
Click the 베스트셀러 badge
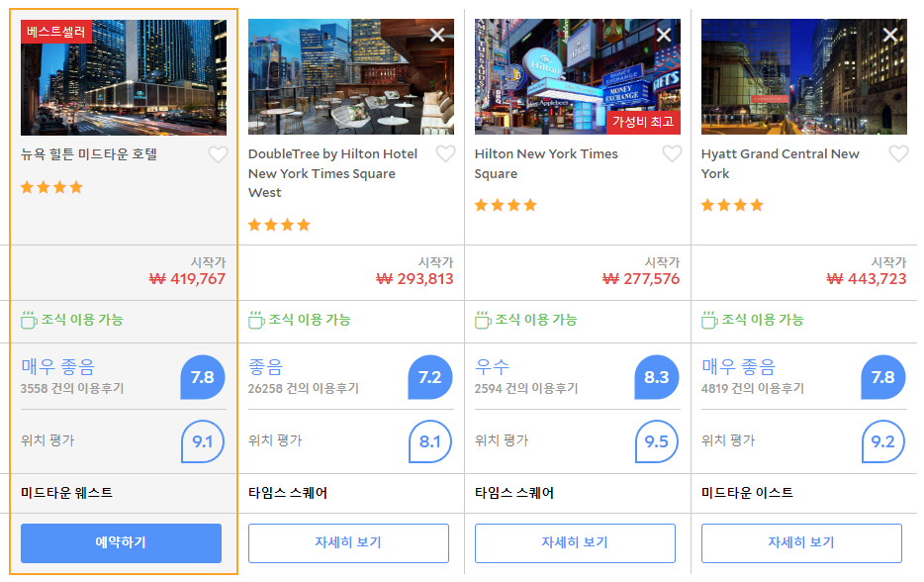[56, 32]
